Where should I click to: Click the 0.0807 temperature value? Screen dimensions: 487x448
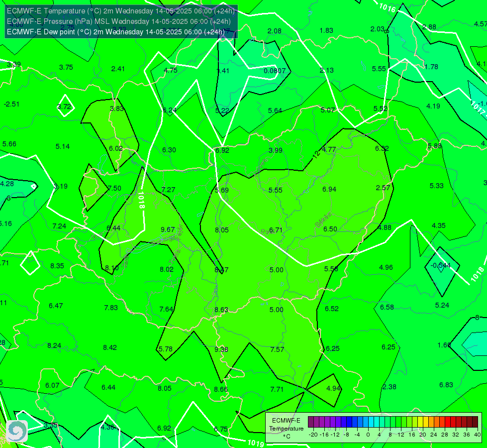(275, 71)
